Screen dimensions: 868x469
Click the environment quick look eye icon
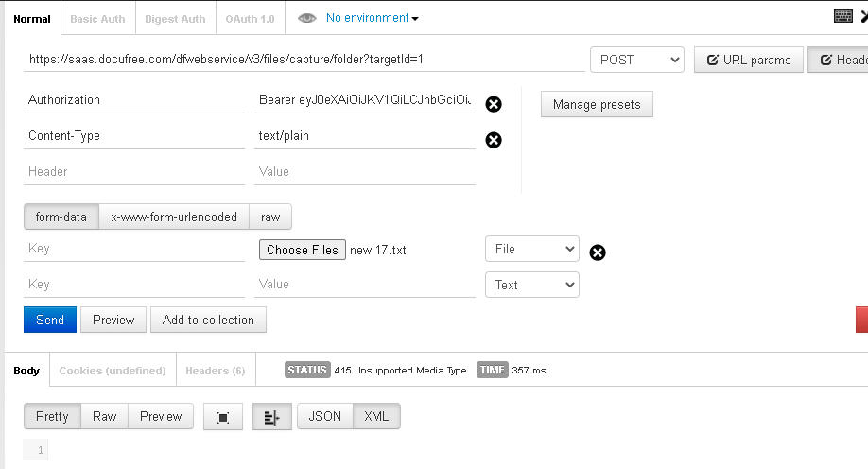coord(306,18)
